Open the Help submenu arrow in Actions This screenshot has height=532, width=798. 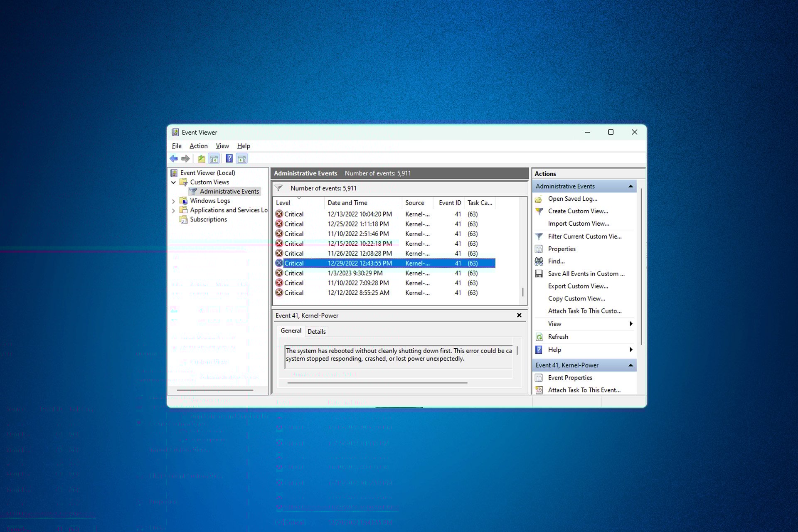tap(631, 350)
